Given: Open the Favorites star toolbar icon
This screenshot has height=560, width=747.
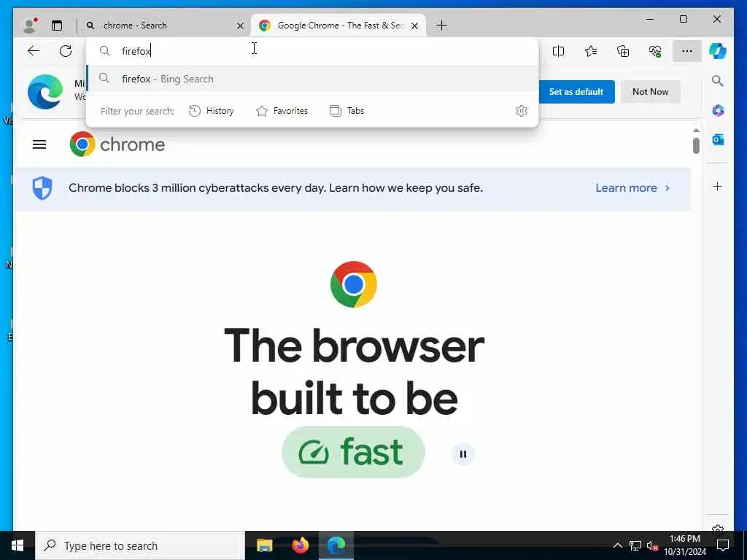Looking at the screenshot, I should 591,51.
